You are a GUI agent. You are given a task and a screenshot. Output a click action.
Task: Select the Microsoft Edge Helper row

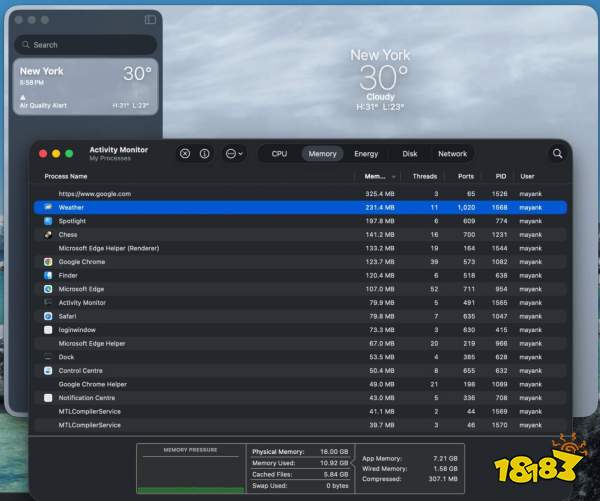300,344
